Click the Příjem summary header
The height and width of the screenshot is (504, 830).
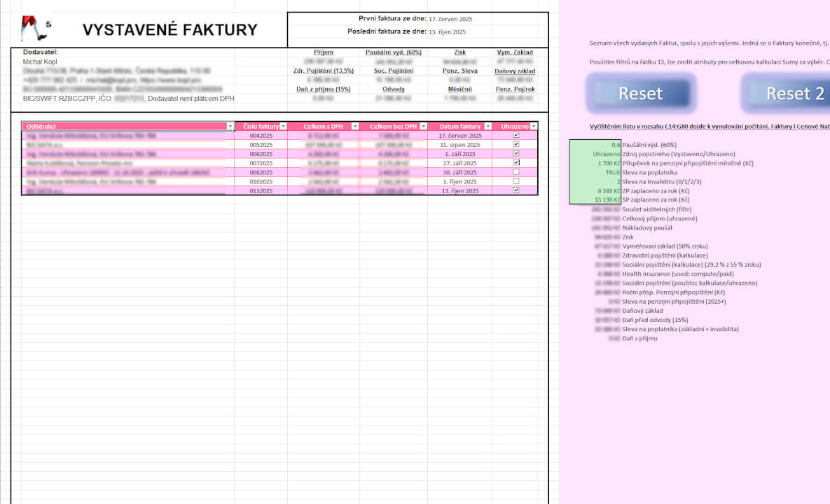tap(324, 52)
